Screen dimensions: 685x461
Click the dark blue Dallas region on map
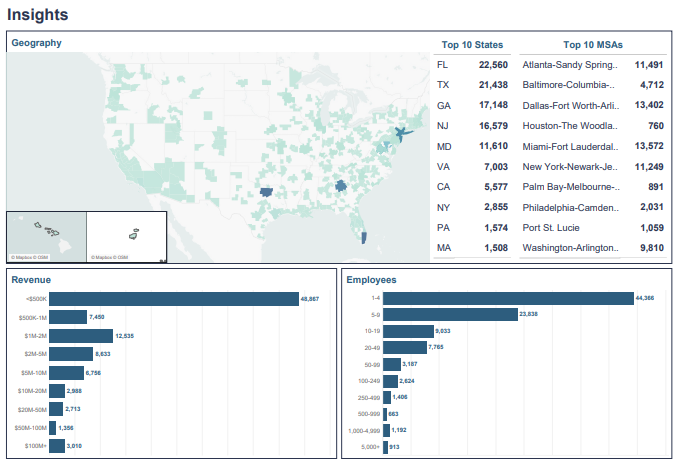267,191
